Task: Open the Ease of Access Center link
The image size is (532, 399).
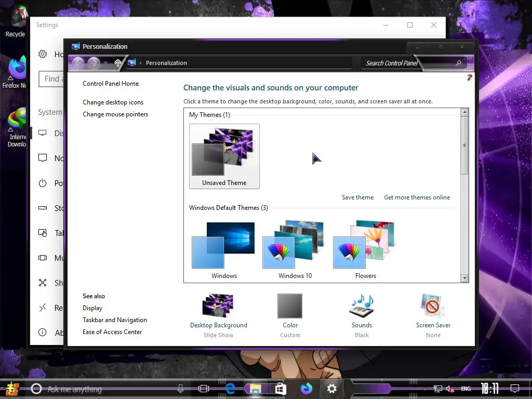Action: [x=112, y=332]
